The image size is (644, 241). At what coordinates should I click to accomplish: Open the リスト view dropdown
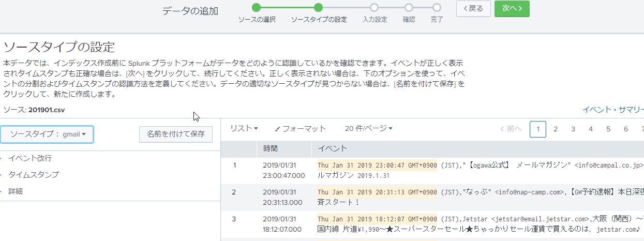[244, 129]
